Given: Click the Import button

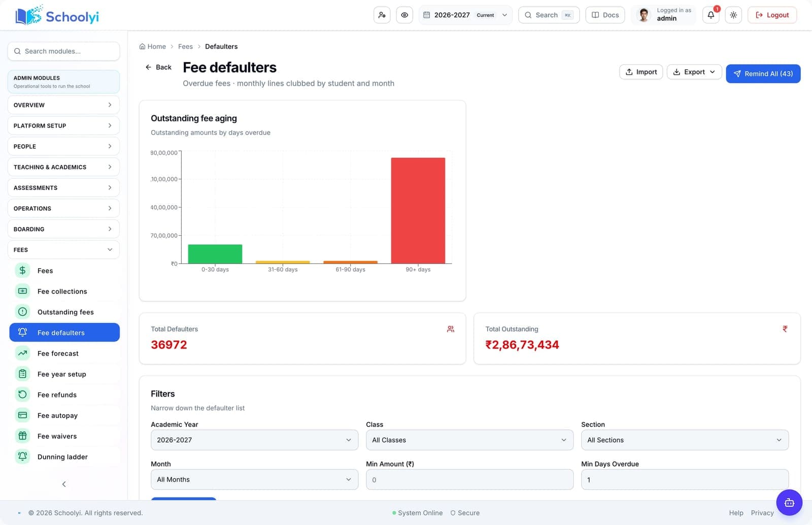Looking at the screenshot, I should click(x=641, y=72).
